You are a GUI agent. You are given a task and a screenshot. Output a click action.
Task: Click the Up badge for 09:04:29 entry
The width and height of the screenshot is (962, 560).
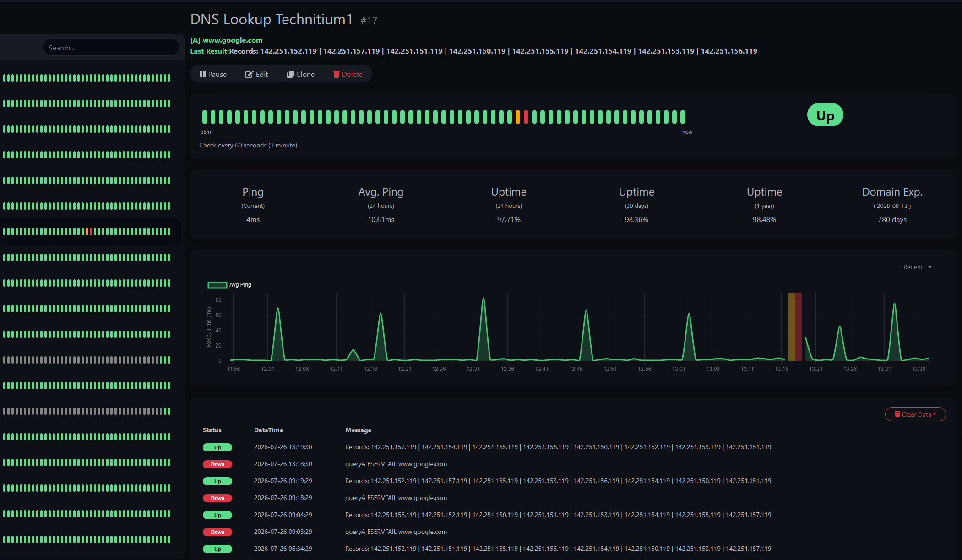(217, 515)
